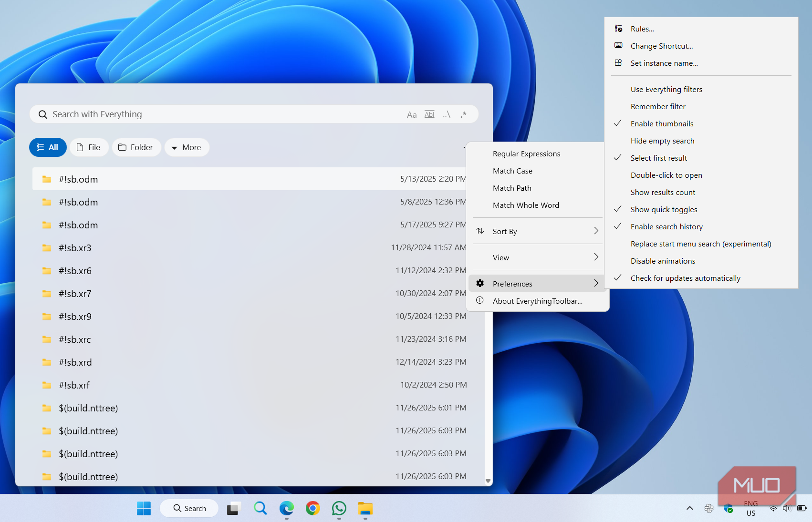Filter results by File
Image resolution: width=812 pixels, height=522 pixels.
point(89,147)
